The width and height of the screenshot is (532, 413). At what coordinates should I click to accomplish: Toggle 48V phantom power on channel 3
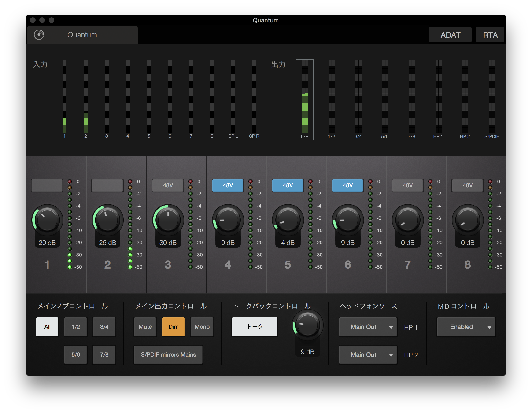point(168,185)
